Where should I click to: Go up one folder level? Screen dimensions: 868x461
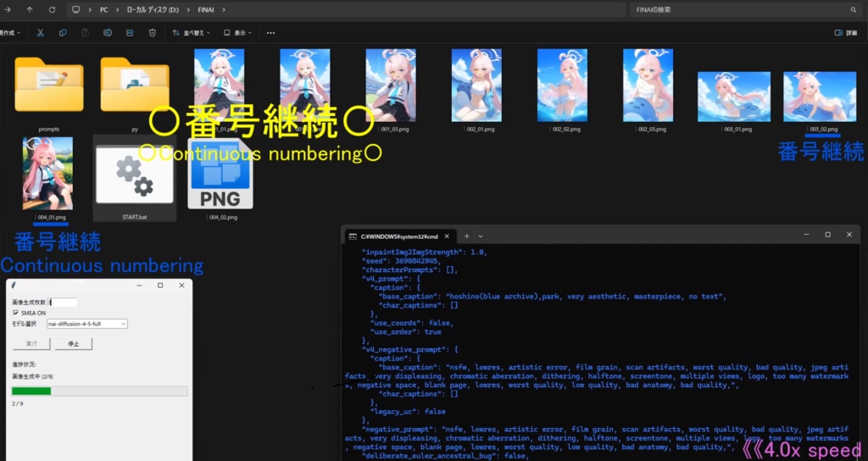click(x=30, y=9)
